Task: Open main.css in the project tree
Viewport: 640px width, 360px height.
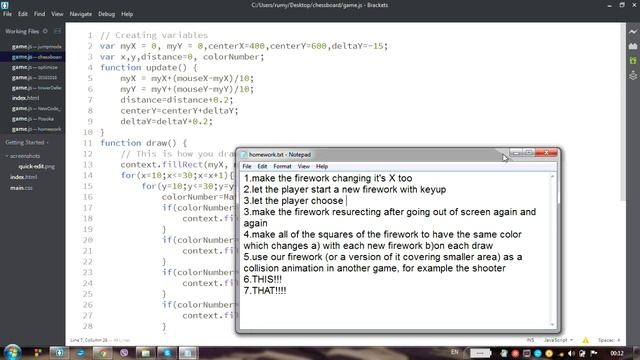Action: pos(21,188)
